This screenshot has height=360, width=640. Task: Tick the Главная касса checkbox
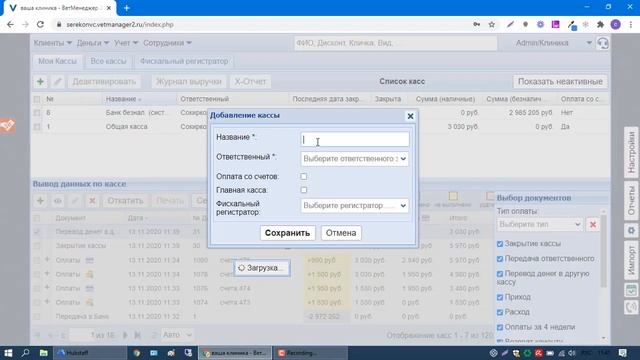(x=304, y=190)
